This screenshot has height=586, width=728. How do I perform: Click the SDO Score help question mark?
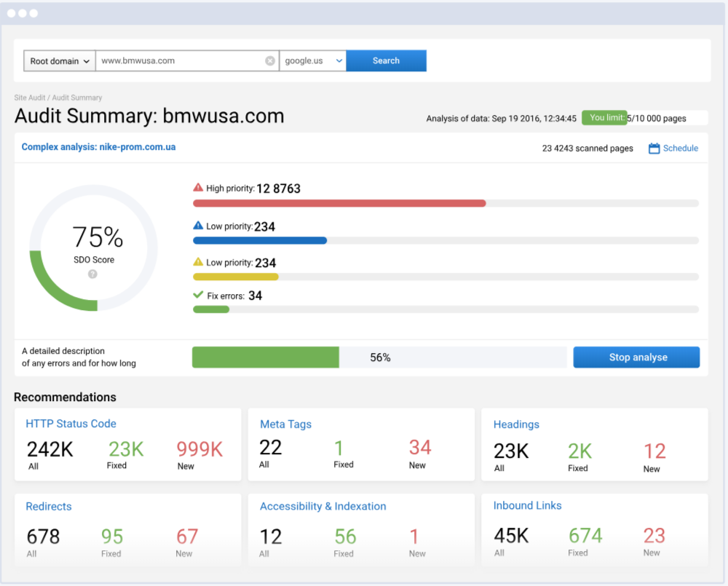(93, 274)
